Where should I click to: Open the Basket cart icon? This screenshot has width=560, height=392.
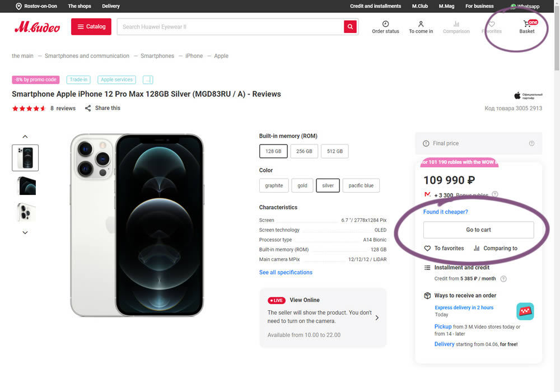pyautogui.click(x=526, y=24)
